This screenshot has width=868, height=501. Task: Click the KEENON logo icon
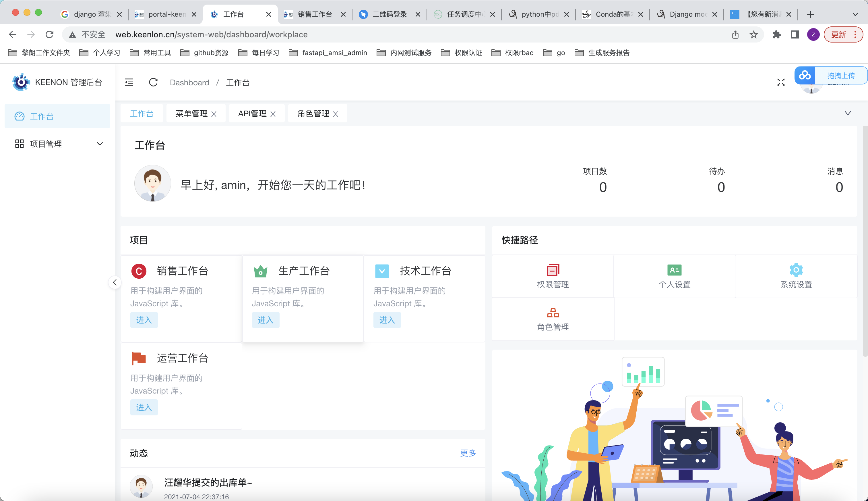[x=21, y=82]
